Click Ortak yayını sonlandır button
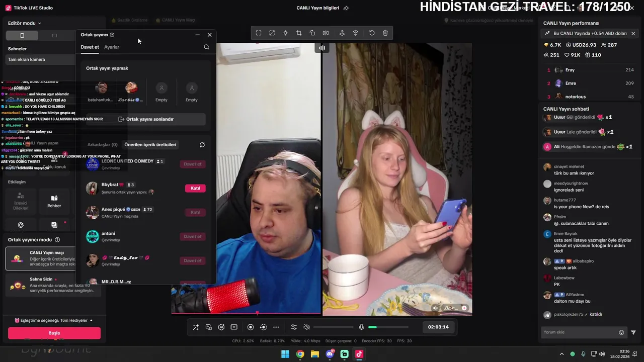644x362 pixels. tap(146, 119)
